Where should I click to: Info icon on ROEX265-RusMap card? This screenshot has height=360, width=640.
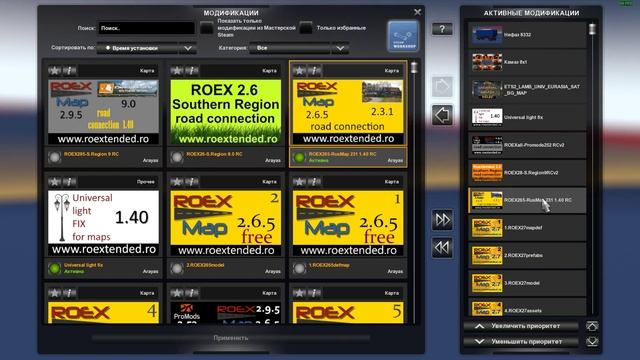[x=314, y=71]
